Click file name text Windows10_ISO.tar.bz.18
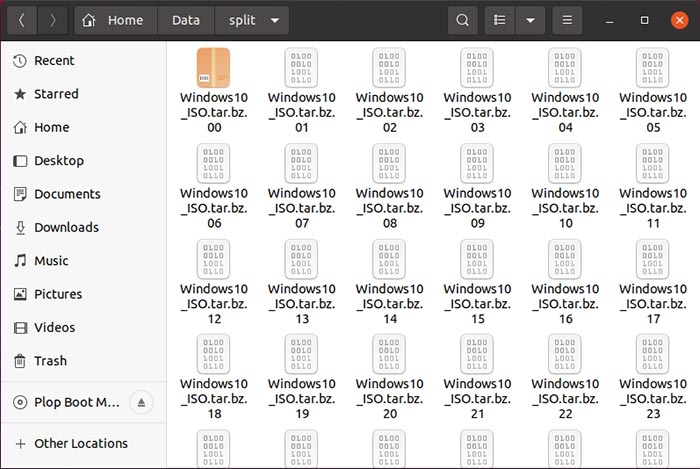Viewport: 700px width, 469px height. 214,399
